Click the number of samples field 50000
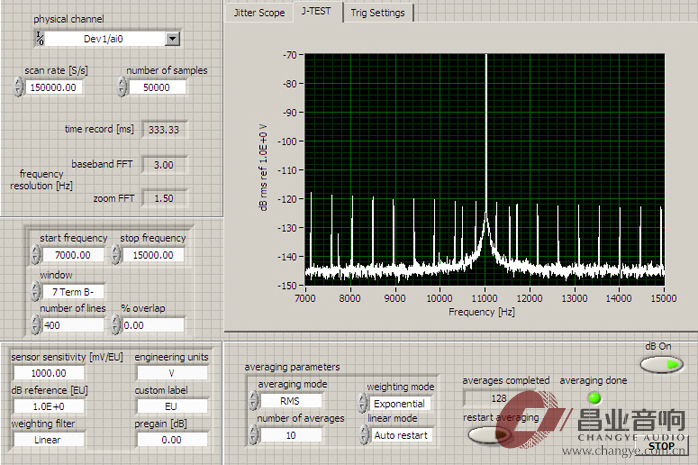The width and height of the screenshot is (698, 465). (x=157, y=87)
